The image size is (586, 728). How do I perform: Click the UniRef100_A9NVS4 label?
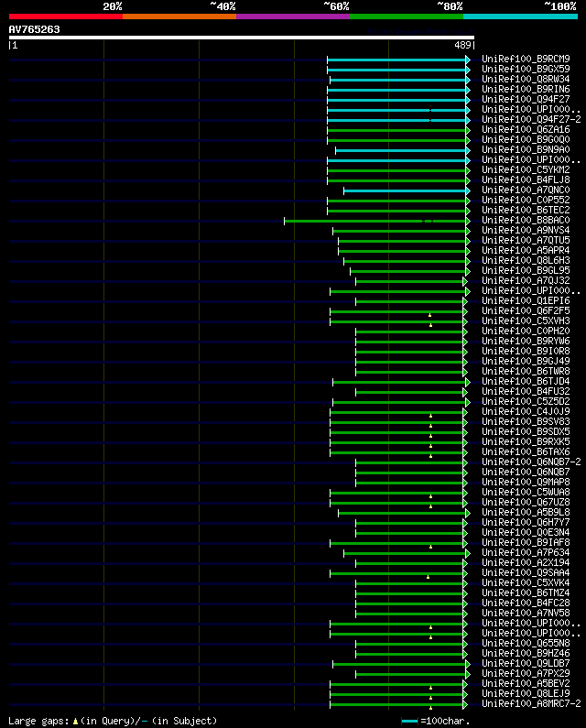(x=526, y=230)
